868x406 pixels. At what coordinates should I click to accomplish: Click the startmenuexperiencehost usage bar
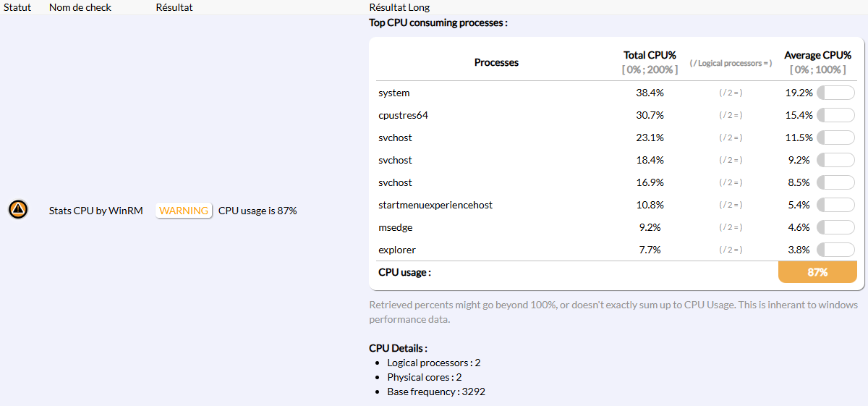[x=835, y=205]
